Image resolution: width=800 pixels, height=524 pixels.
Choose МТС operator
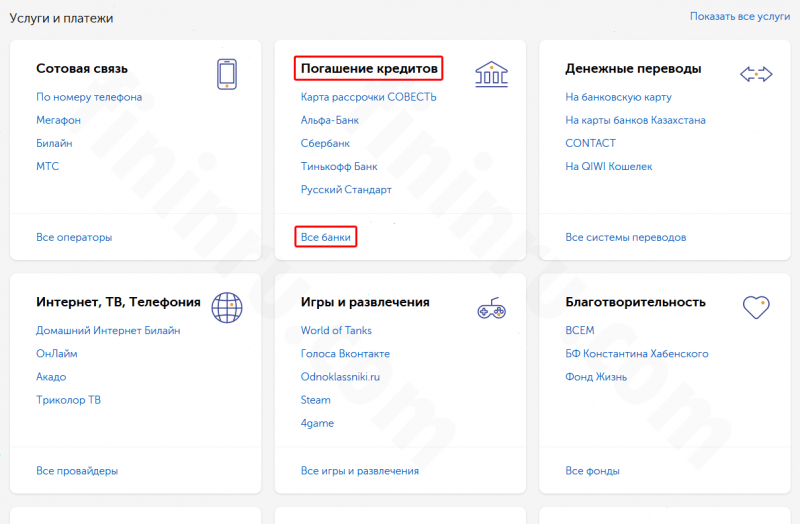click(47, 166)
